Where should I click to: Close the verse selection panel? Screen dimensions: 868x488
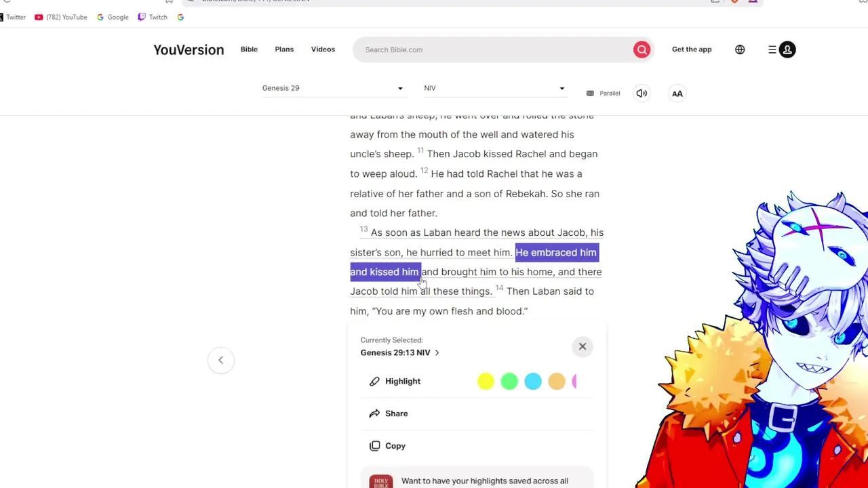click(x=582, y=346)
